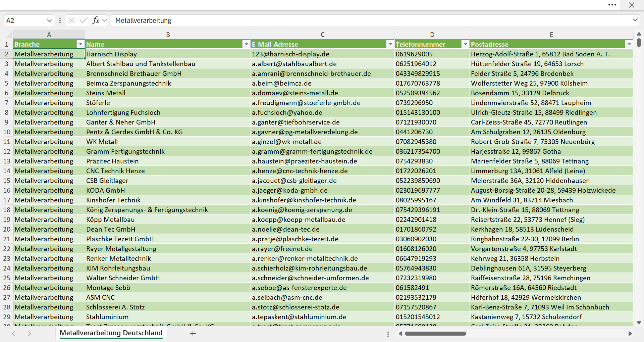Open the E-Mail-Adresse filter dropdown
The image size is (644, 342).
[390, 44]
